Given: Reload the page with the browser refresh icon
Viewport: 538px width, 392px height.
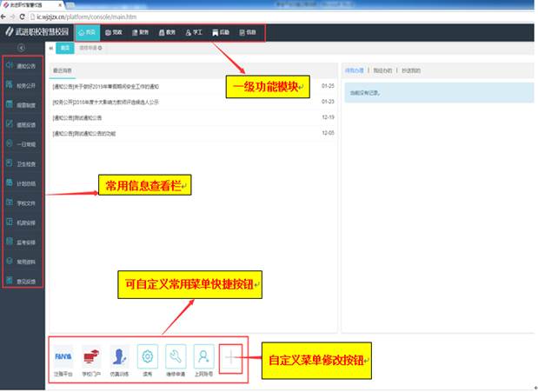Looking at the screenshot, I should point(23,17).
